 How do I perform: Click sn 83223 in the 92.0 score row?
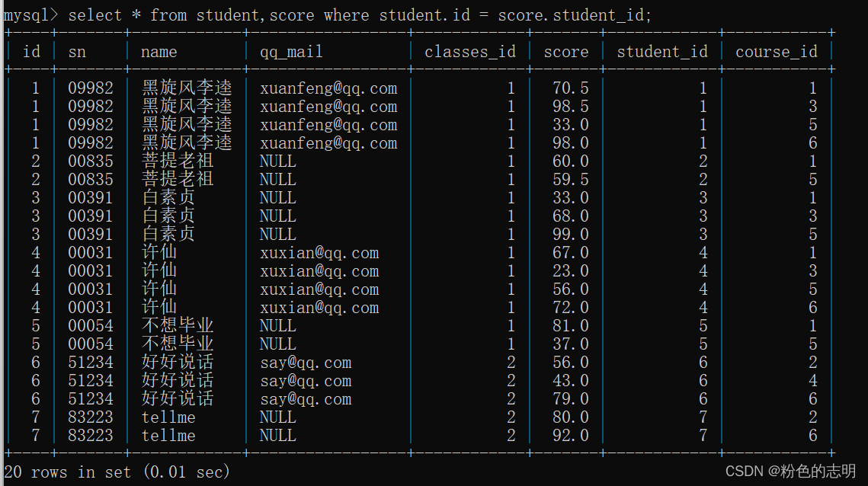pyautogui.click(x=90, y=435)
